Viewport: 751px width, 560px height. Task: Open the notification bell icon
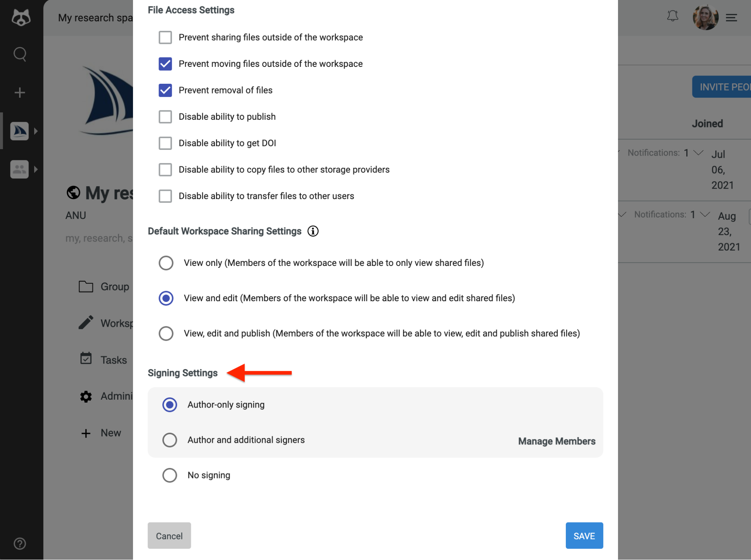click(673, 17)
